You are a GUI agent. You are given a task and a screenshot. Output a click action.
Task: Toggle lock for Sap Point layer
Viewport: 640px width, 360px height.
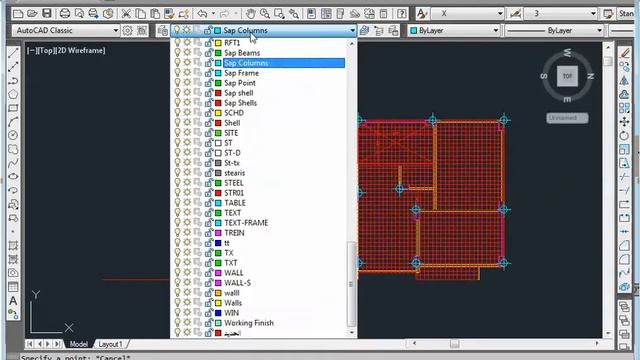tap(209, 83)
